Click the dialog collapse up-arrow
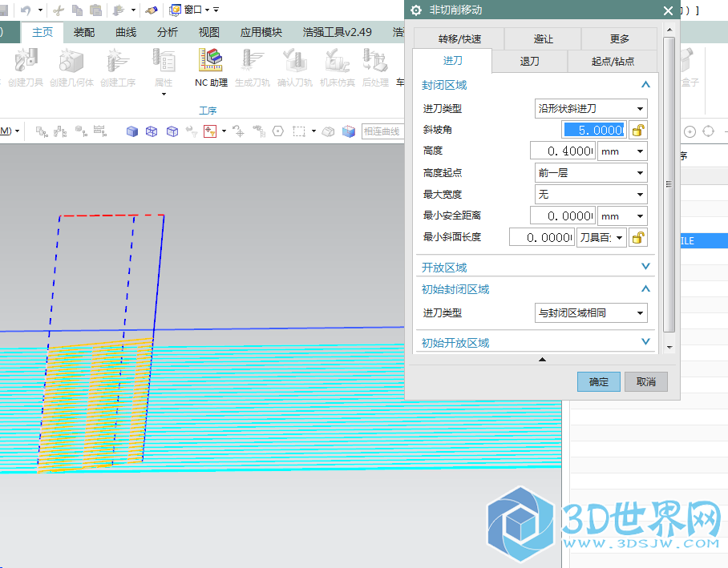 (542, 359)
